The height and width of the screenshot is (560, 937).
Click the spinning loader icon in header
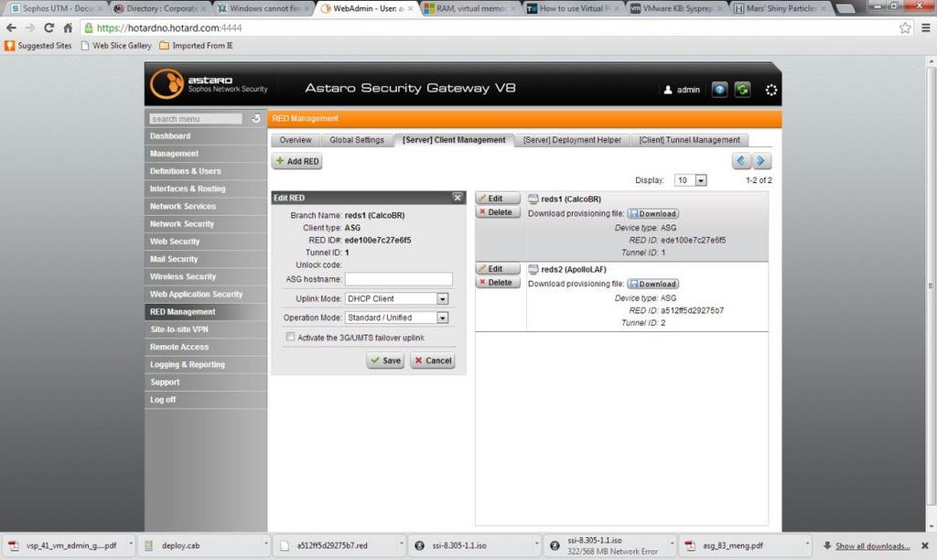tap(770, 90)
